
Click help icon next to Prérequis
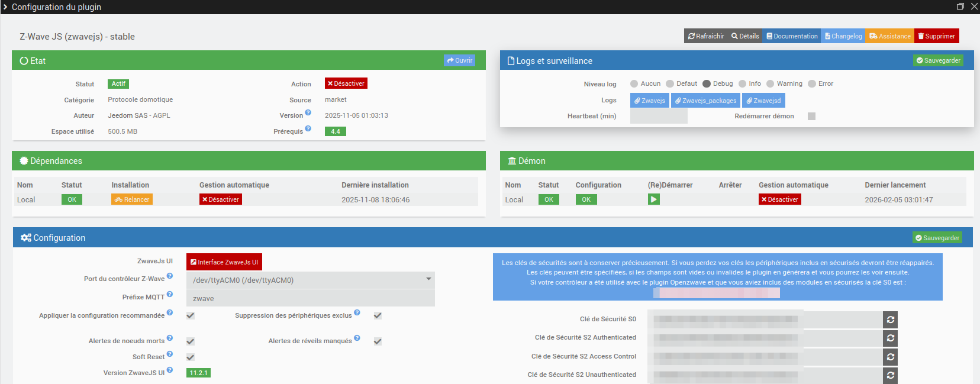click(x=308, y=128)
